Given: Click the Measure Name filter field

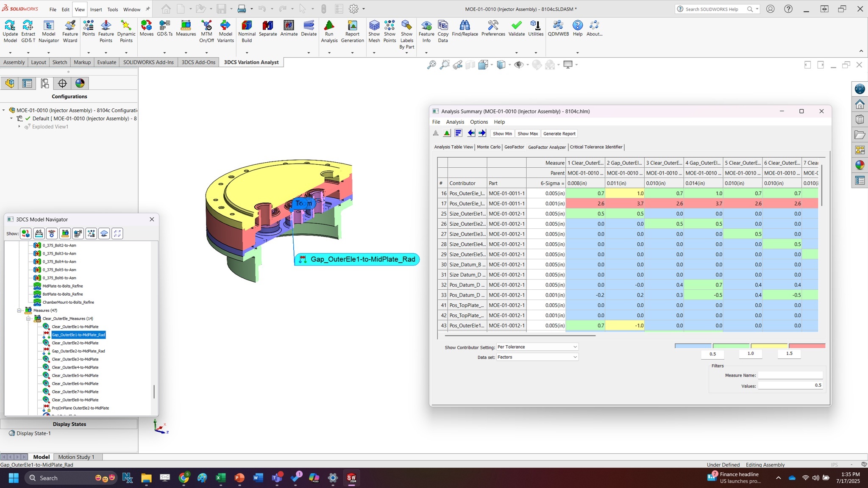Looking at the screenshot, I should 790,375.
